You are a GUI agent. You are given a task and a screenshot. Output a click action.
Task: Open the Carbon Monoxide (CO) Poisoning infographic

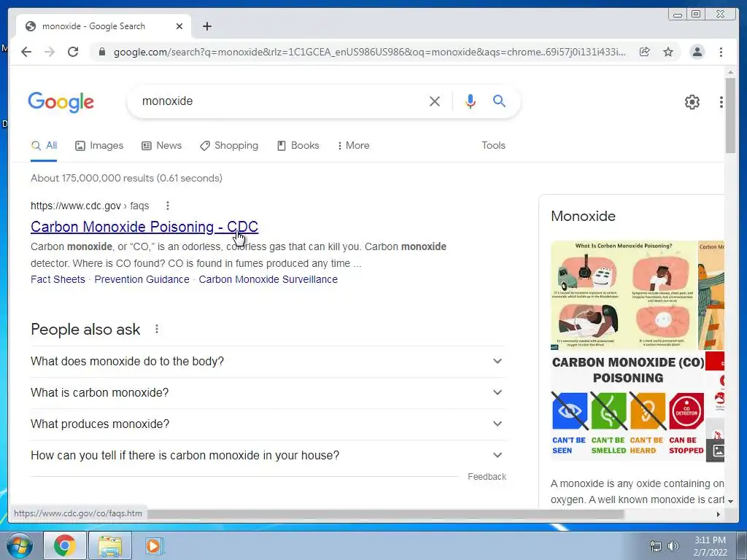tap(628, 407)
